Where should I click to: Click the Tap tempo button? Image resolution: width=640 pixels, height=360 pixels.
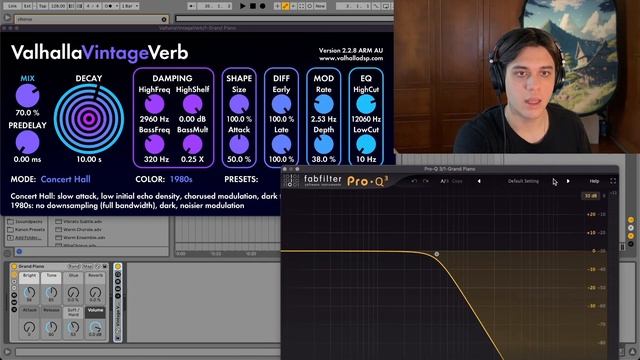pos(42,6)
